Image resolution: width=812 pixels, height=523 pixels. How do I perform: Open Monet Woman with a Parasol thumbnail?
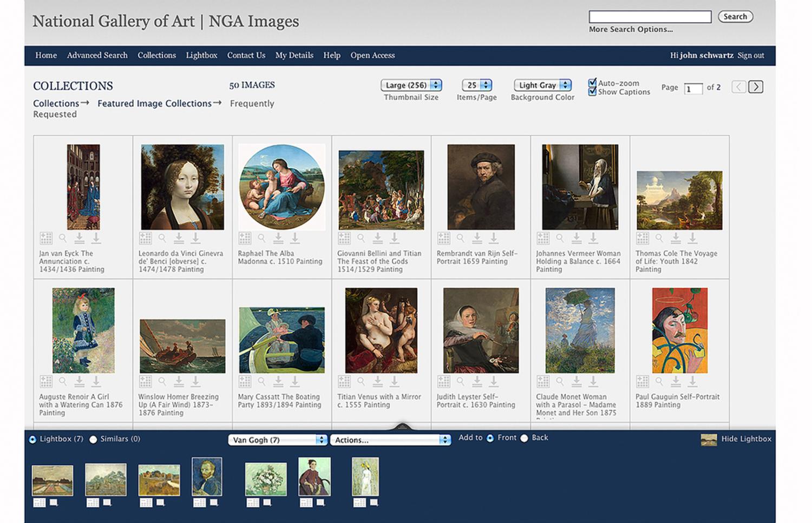[x=580, y=330]
